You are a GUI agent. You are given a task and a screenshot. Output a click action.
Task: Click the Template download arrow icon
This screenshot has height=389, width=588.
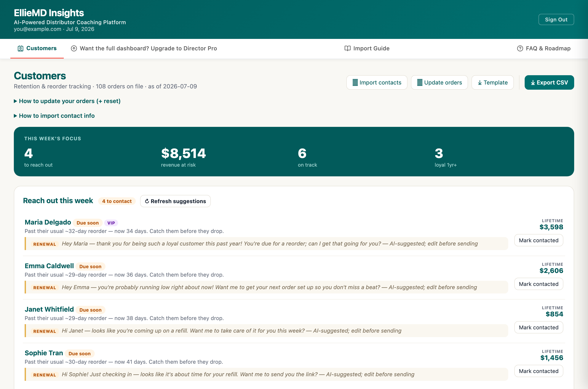click(480, 83)
